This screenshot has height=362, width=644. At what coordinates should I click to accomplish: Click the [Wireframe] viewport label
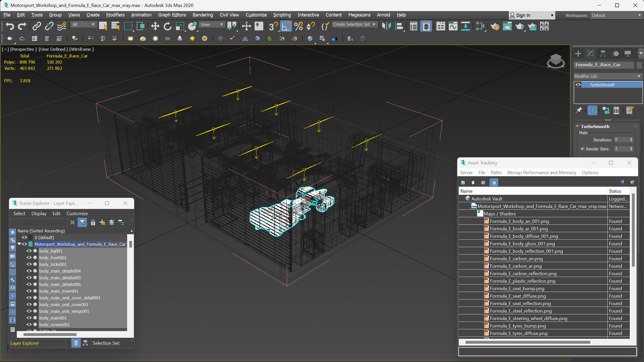click(81, 49)
